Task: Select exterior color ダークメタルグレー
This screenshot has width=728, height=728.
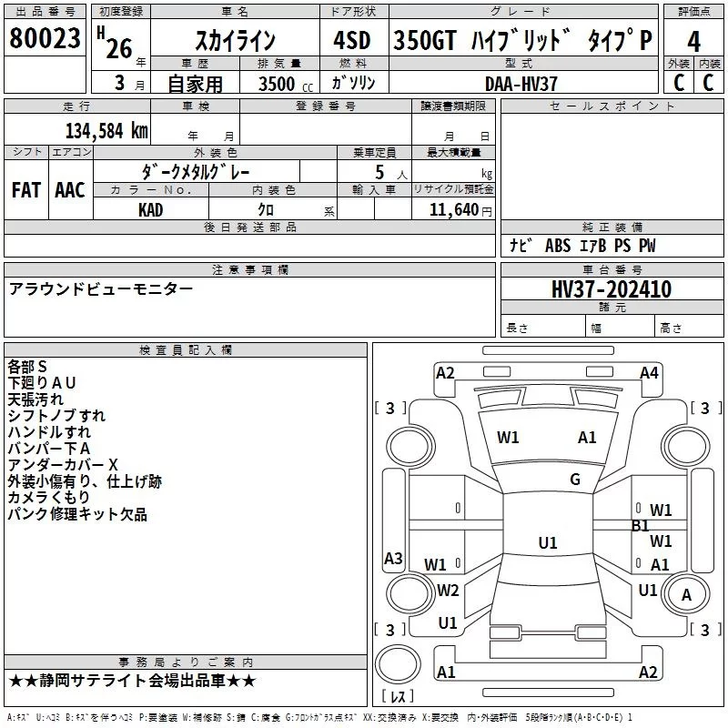Action: click(x=196, y=172)
